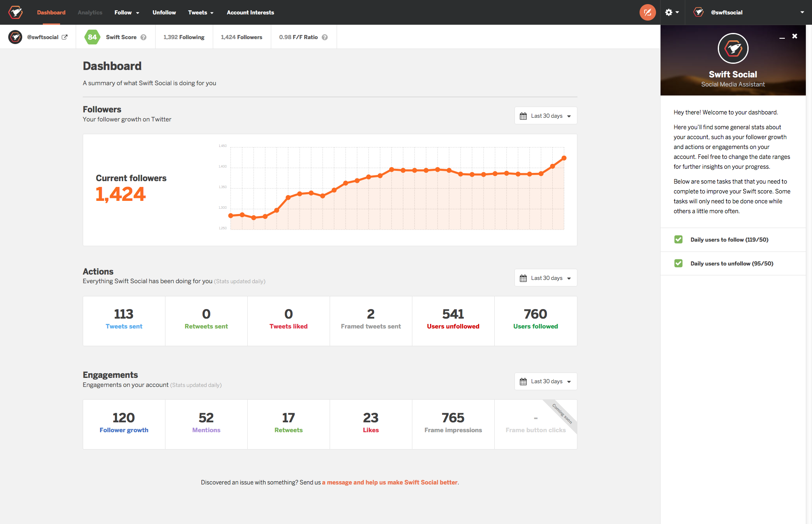This screenshot has width=812, height=524.
Task: Toggle the Daily users to unfollow checkbox
Action: [679, 263]
